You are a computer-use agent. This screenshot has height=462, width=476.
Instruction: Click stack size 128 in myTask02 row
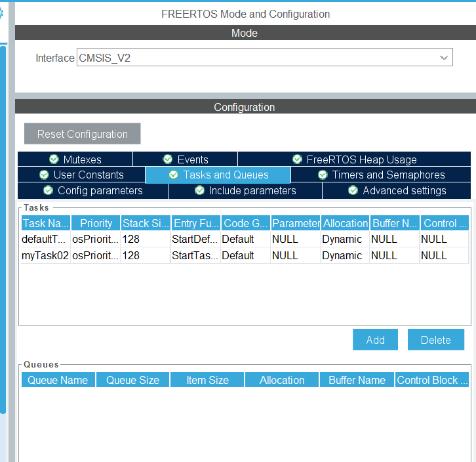tap(146, 255)
